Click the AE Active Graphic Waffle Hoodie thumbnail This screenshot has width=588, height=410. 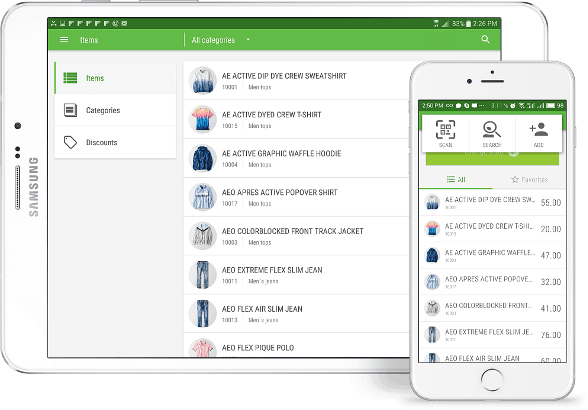202,158
